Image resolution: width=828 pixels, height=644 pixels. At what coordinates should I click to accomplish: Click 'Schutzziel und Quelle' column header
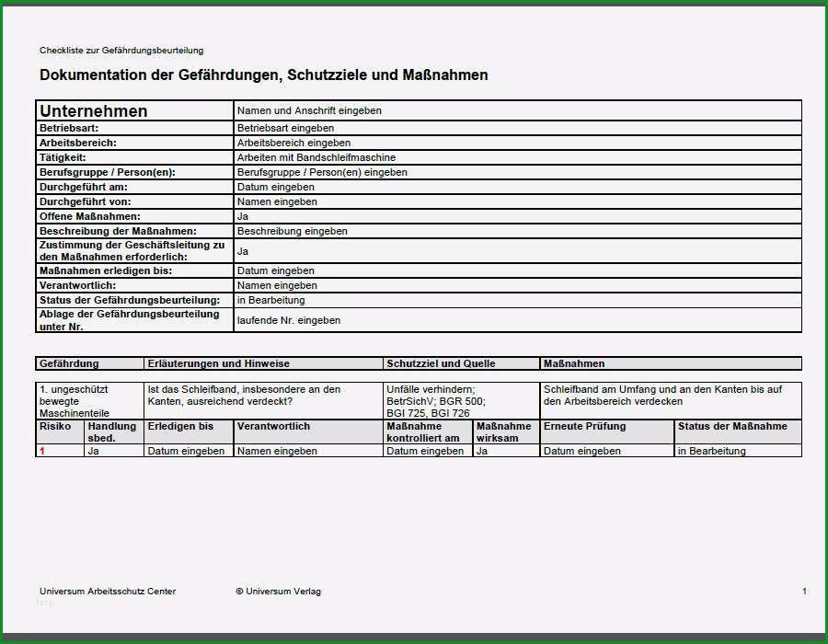pos(461,363)
